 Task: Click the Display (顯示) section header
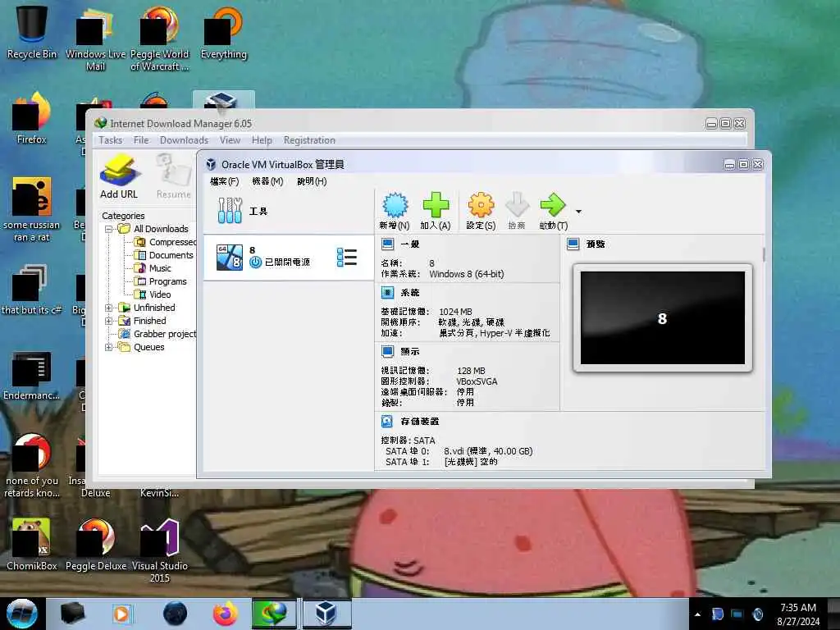coord(410,351)
